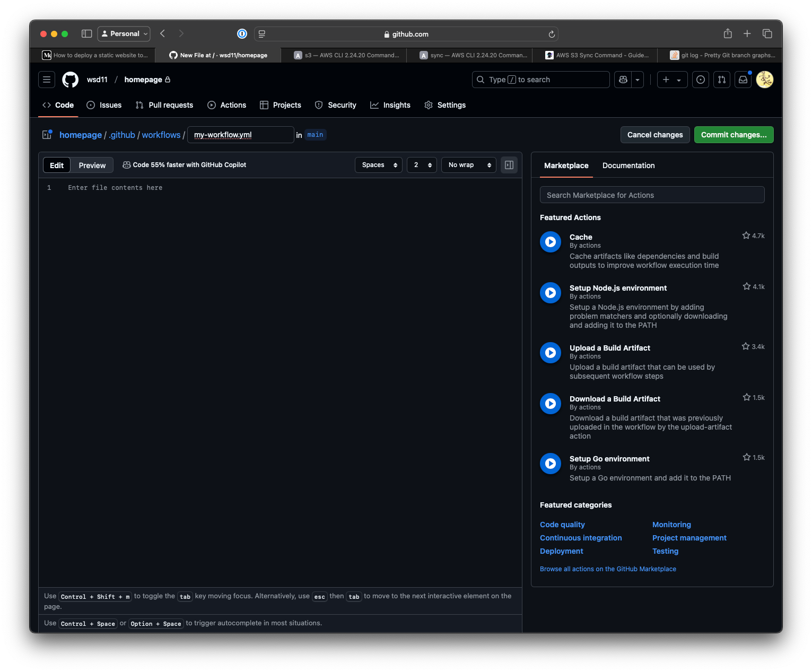Screen dimensions: 812x672
Task: Click the GitHub Octocat logo
Action: point(70,80)
